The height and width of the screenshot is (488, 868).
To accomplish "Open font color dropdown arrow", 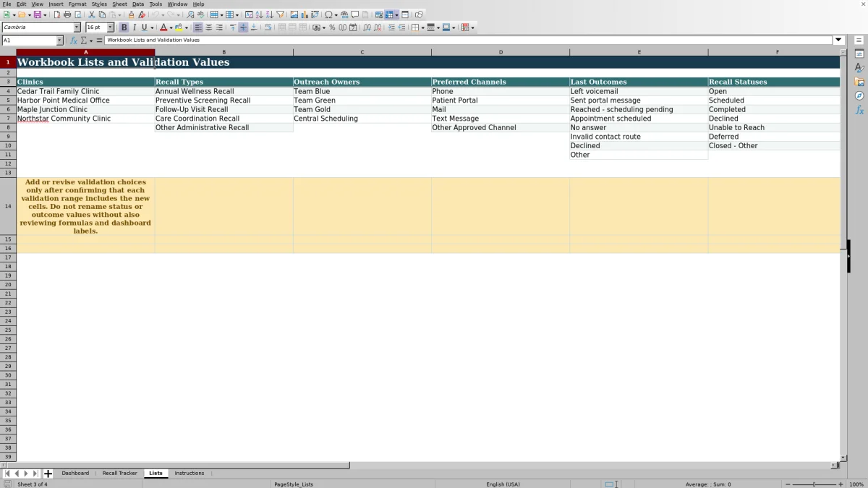I will (171, 27).
